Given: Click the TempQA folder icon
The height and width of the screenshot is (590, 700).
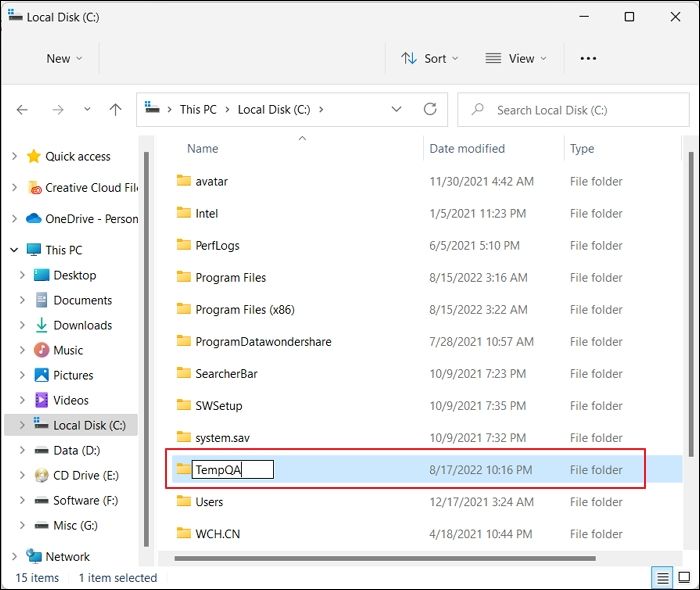Looking at the screenshot, I should coord(183,469).
